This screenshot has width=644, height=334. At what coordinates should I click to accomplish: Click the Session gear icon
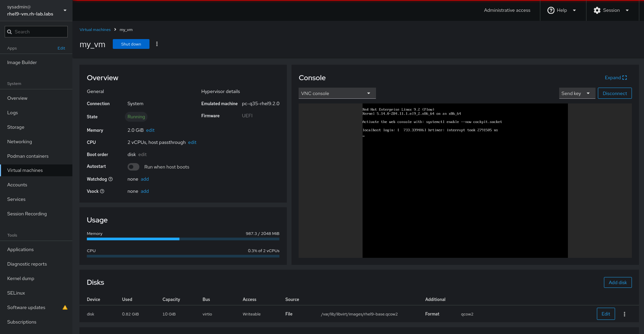pyautogui.click(x=597, y=10)
